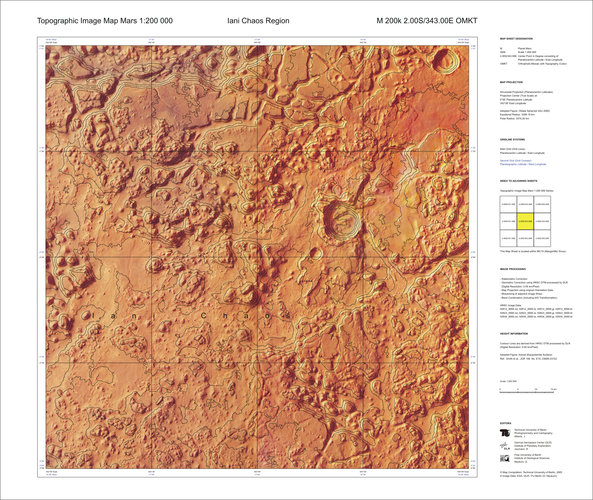Click the top-right cell of the adjoining sheets grid
Viewport: 593px width, 500px height.
[542, 204]
